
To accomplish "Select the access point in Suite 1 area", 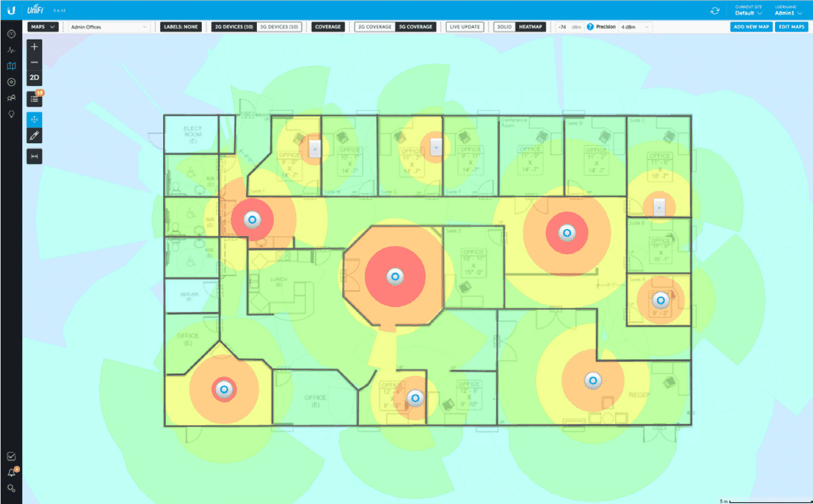I will tap(252, 220).
